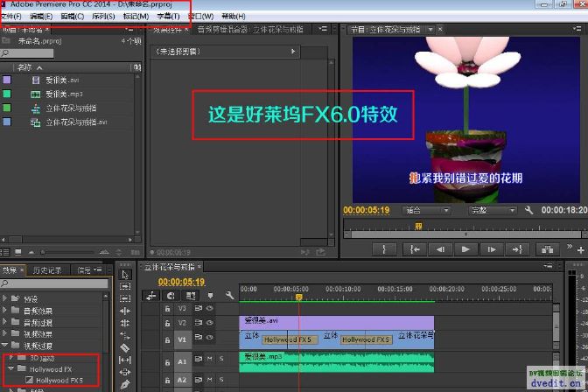Collapse the Hollywood FX folder
The width and height of the screenshot is (588, 392).
click(x=11, y=368)
